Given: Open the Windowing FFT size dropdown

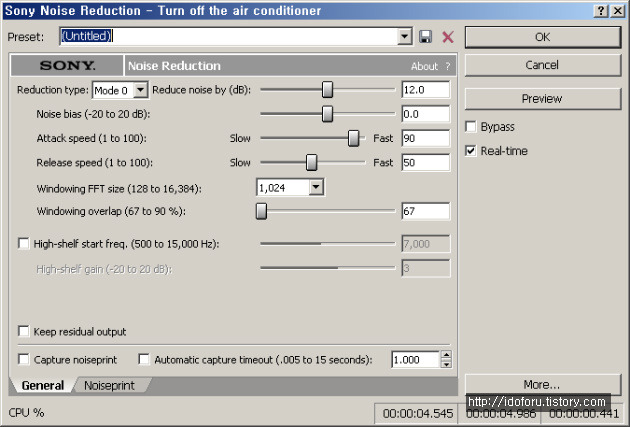Looking at the screenshot, I should point(316,187).
